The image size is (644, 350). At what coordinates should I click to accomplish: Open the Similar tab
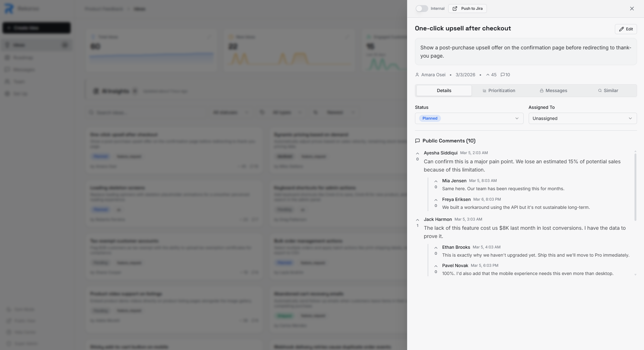coord(608,91)
